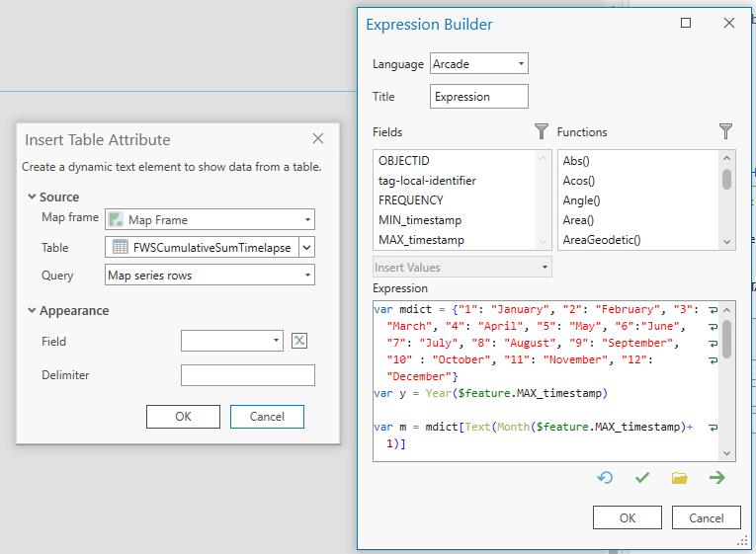The width and height of the screenshot is (756, 554).
Task: Choose the AreaGeodetic() function
Action: [602, 240]
